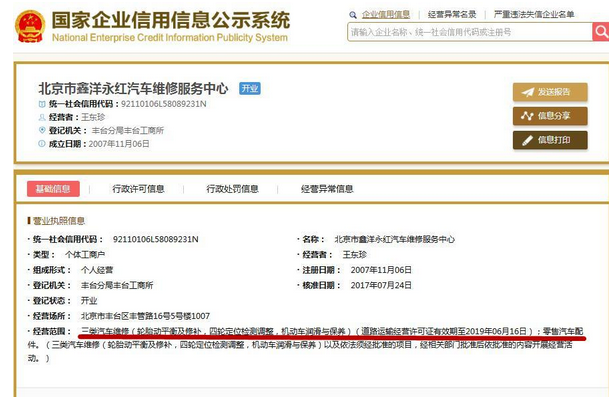Click the header date 2007年11月06日
This screenshot has height=399, width=609.
coord(119,144)
